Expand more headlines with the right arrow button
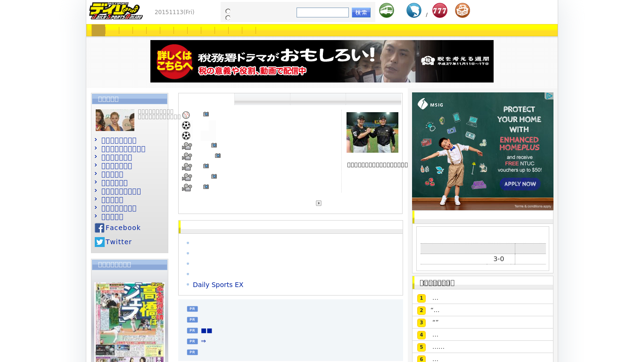The height and width of the screenshot is (362, 644). point(319,203)
